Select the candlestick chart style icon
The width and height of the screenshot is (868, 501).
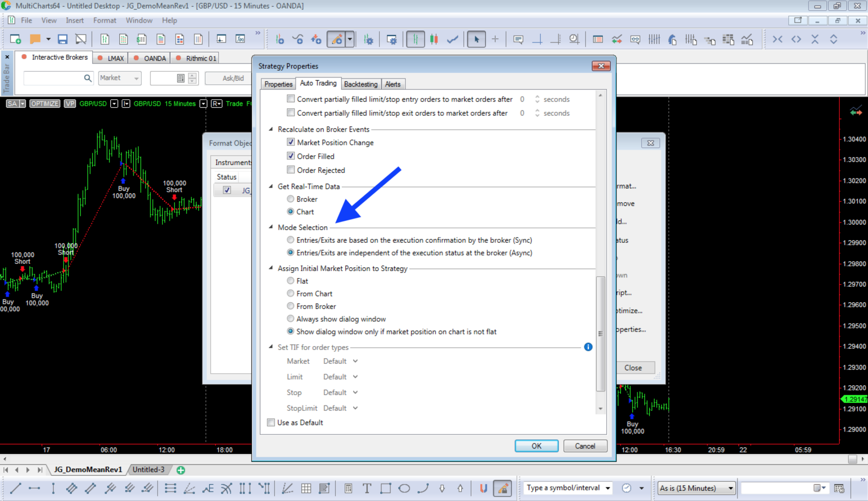pyautogui.click(x=433, y=39)
